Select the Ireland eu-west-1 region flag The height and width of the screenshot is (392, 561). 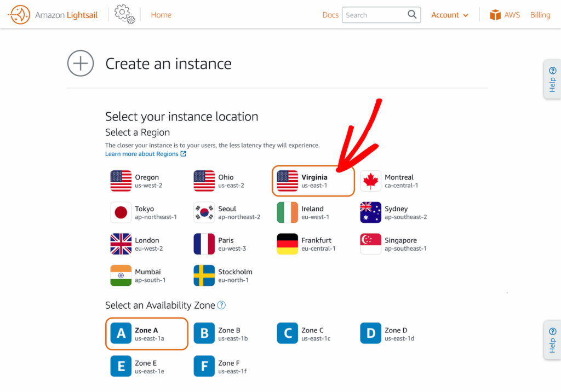pyautogui.click(x=287, y=212)
